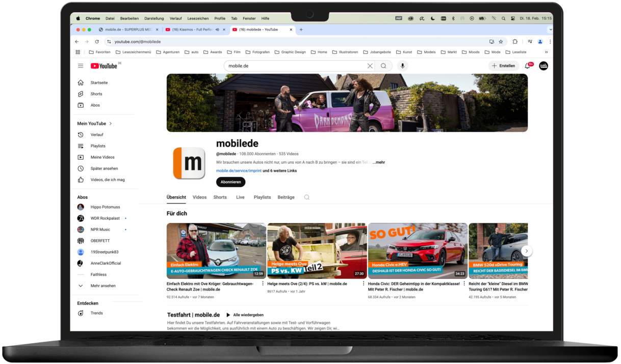
Task: Open the Renault Zoe Einfach Elektro thumbnail
Action: (x=216, y=251)
